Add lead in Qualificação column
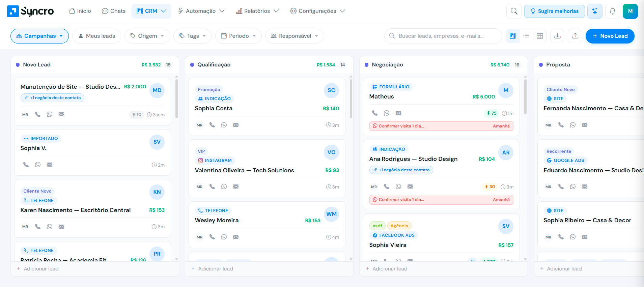 [x=212, y=269]
